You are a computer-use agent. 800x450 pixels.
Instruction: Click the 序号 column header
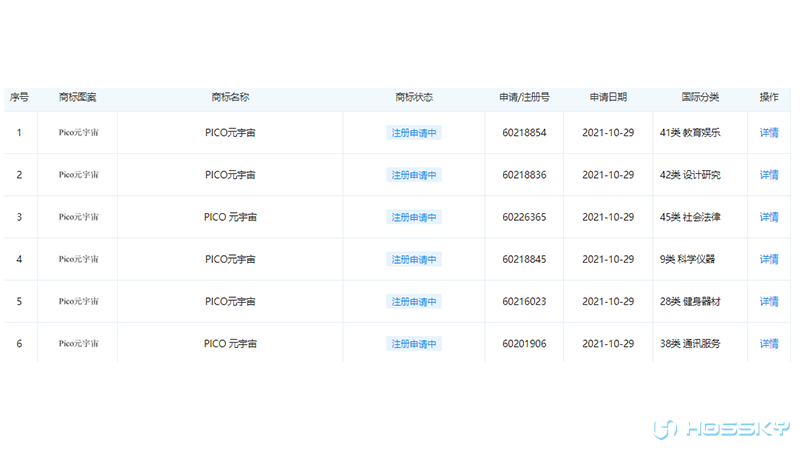point(19,97)
